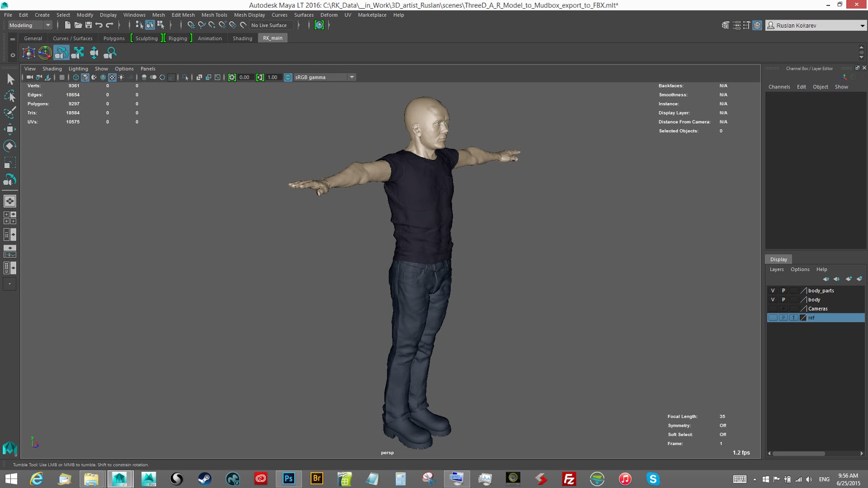The width and height of the screenshot is (868, 488).
Task: Activate the Paint Selection tool
Action: point(10,112)
